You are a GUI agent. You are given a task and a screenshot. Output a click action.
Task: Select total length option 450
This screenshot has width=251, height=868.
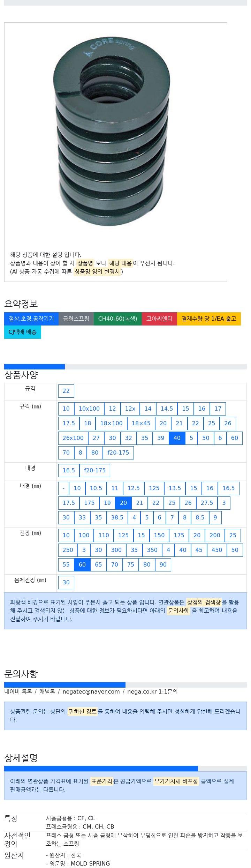pos(217,550)
